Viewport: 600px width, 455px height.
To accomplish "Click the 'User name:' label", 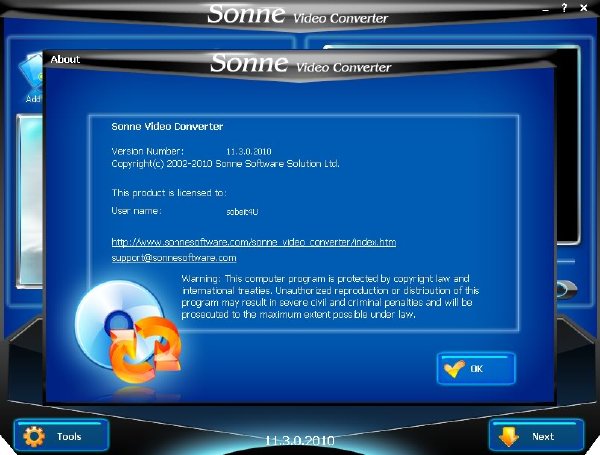I will click(x=137, y=211).
